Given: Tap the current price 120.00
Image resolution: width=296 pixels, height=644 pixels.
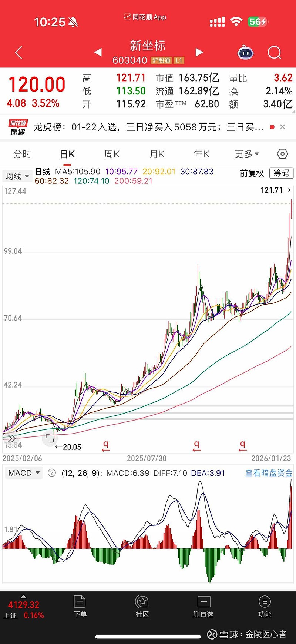Looking at the screenshot, I should 37,84.
